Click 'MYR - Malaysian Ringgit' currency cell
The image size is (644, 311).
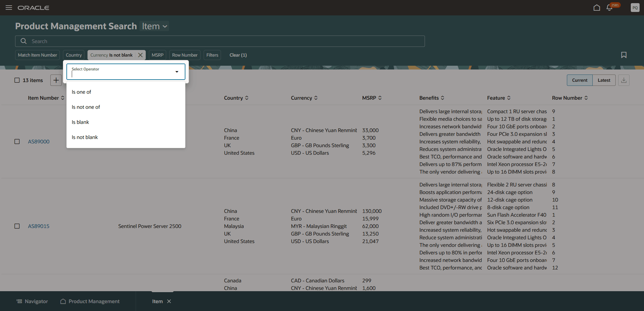click(319, 226)
